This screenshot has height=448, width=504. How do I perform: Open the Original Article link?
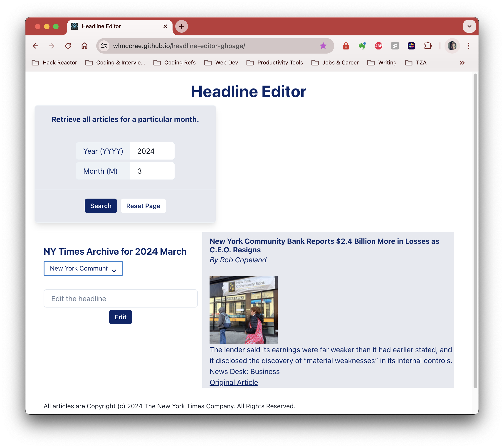tap(234, 382)
